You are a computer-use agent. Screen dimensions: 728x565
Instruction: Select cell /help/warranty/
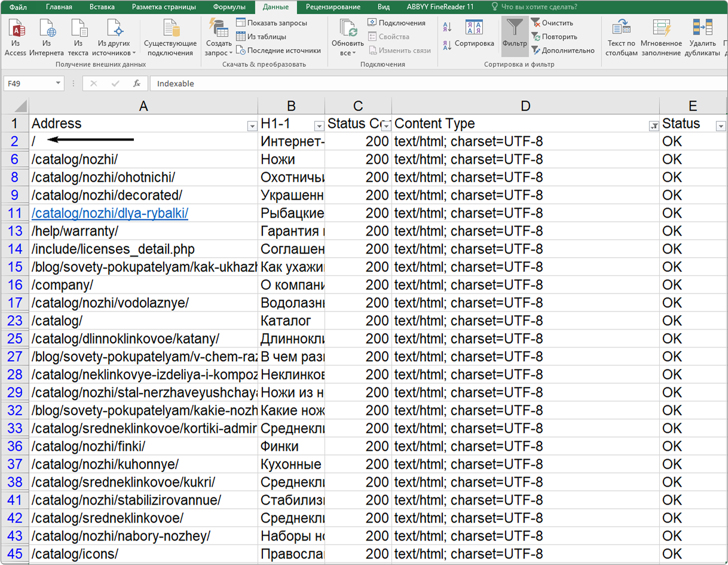pos(143,231)
